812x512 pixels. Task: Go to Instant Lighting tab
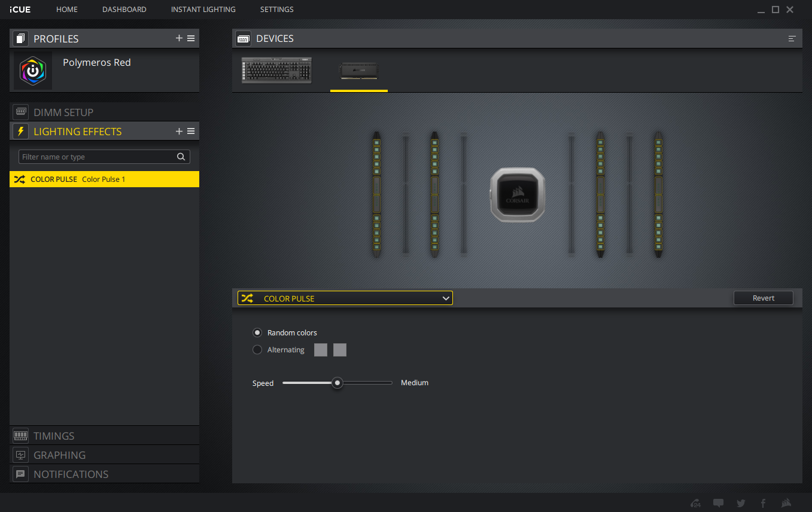pos(203,10)
